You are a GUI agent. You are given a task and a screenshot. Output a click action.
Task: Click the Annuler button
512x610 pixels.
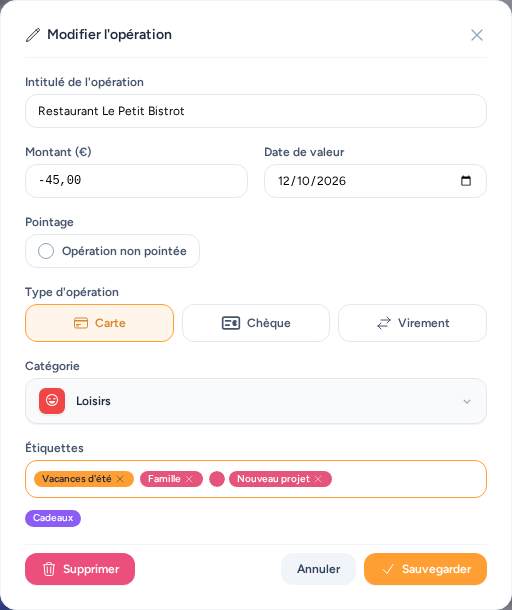point(318,569)
